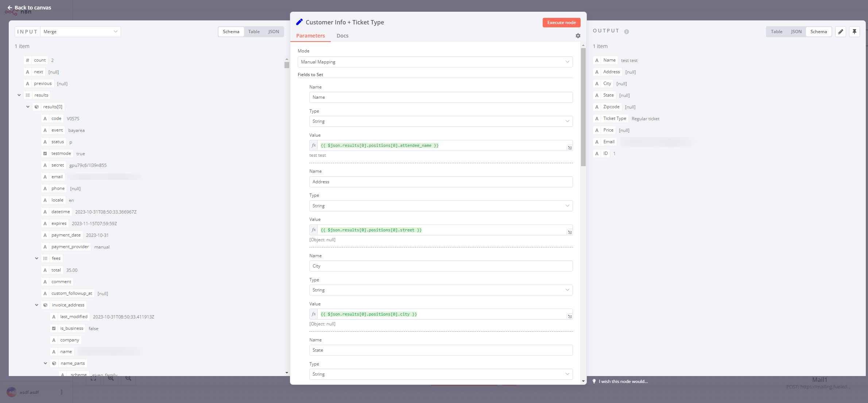Go back to canvas
This screenshot has height=403, width=868.
click(x=29, y=8)
